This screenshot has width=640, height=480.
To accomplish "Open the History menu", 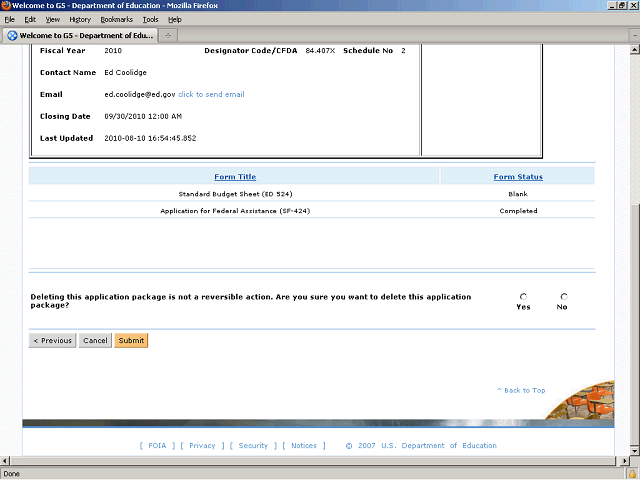I will (x=80, y=20).
